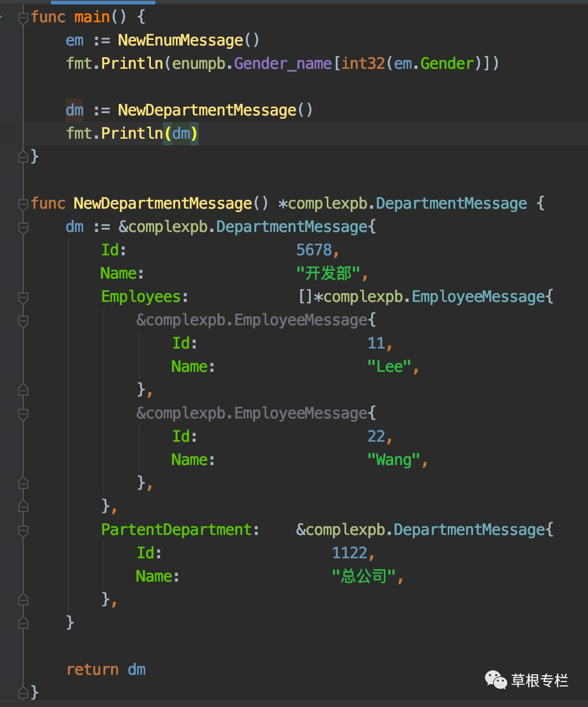Fold the EmployeeMessage block above Id 11

pos(23,321)
